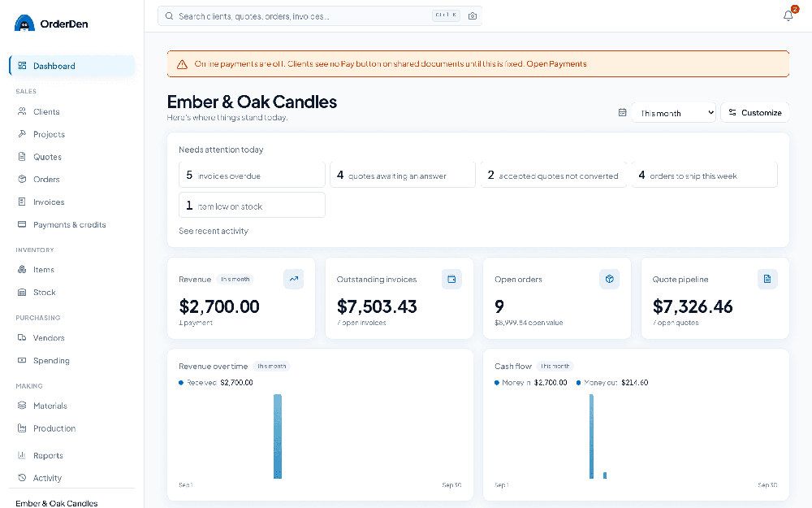Open Items under Inventory
The image size is (812, 508).
pyautogui.click(x=72, y=270)
